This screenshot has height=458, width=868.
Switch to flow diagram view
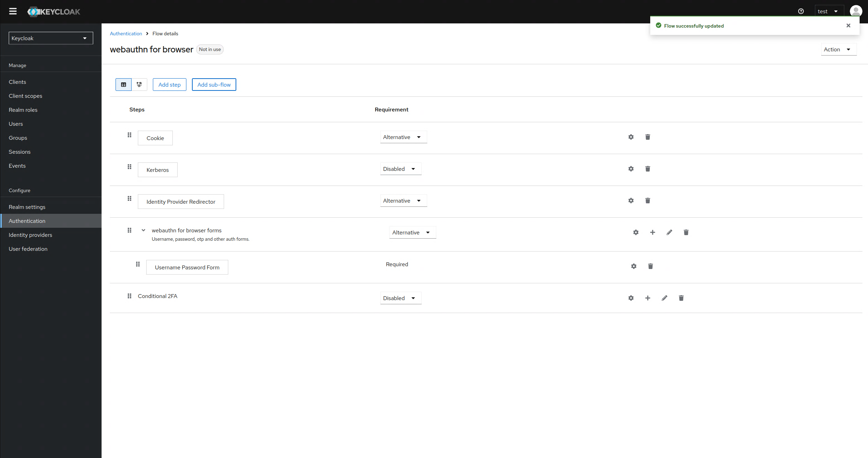[x=139, y=85]
